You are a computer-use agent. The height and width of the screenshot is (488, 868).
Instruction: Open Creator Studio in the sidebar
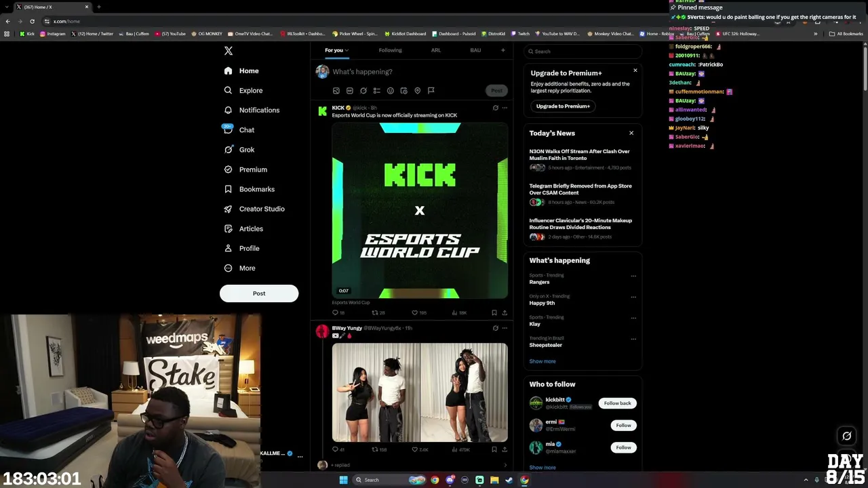[254, 209]
